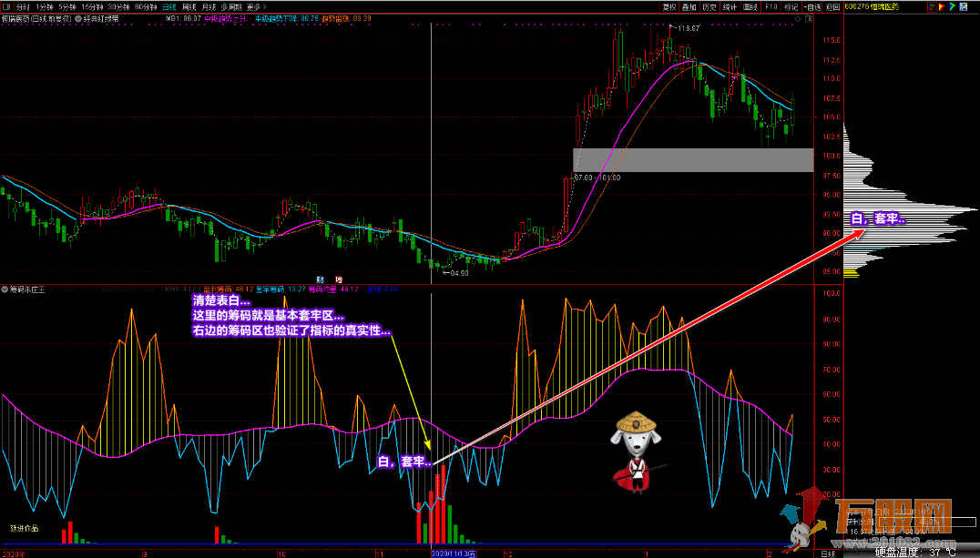This screenshot has width=980, height=558.
Task: Toggle 复权 price adjustment button
Action: pyautogui.click(x=669, y=6)
